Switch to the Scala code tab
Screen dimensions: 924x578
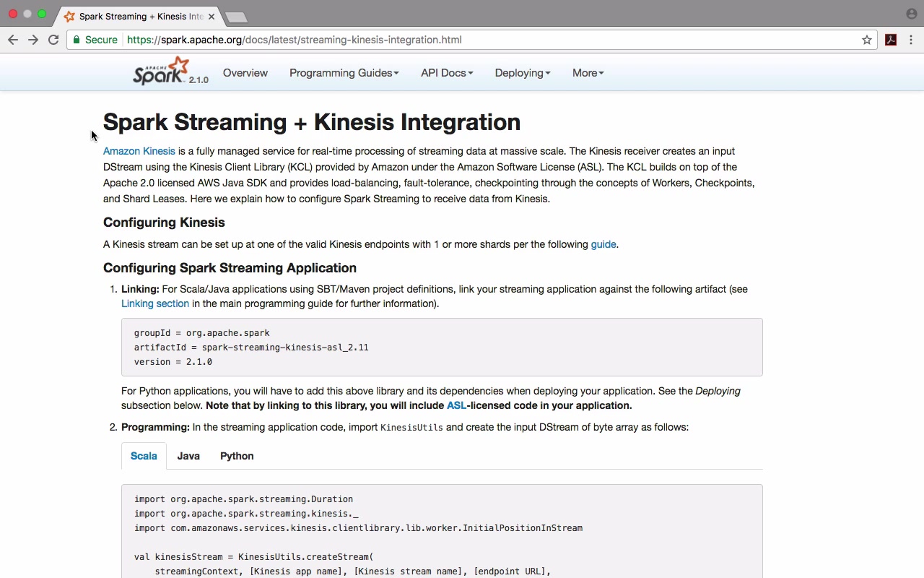pos(144,456)
